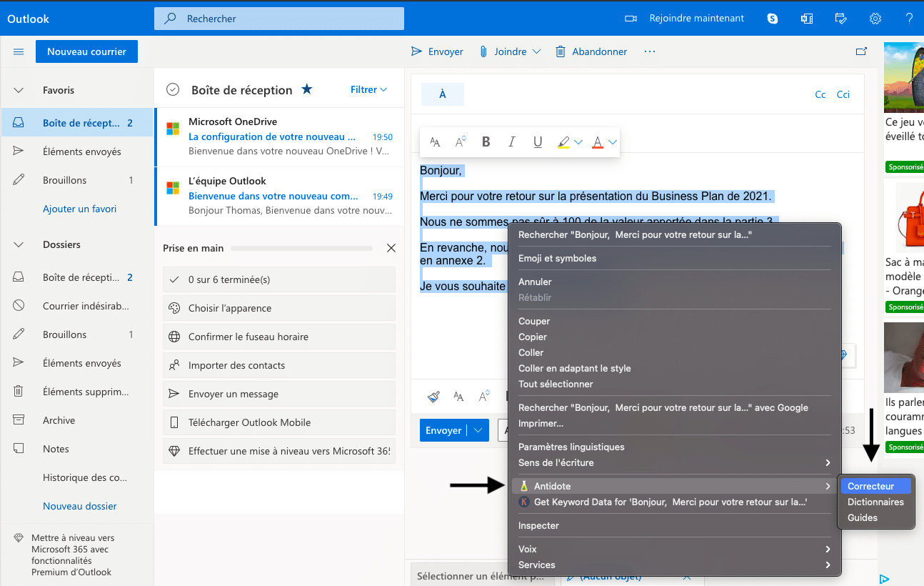Expand the Voix submenu
Screen dimensions: 924x586
[x=675, y=549]
